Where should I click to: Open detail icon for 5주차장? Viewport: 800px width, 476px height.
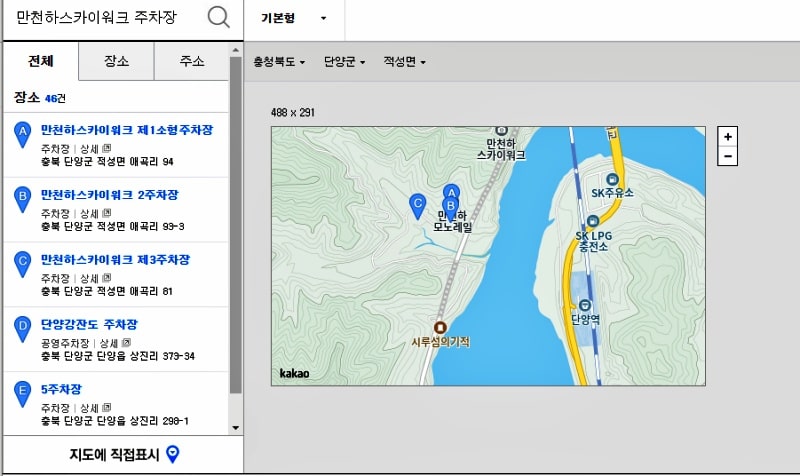[x=107, y=408]
